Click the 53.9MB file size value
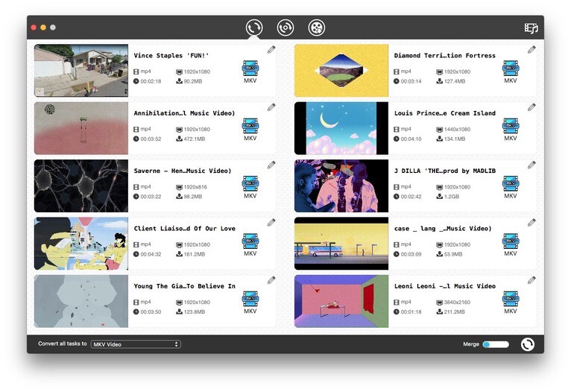This screenshot has width=571, height=392. (x=453, y=254)
